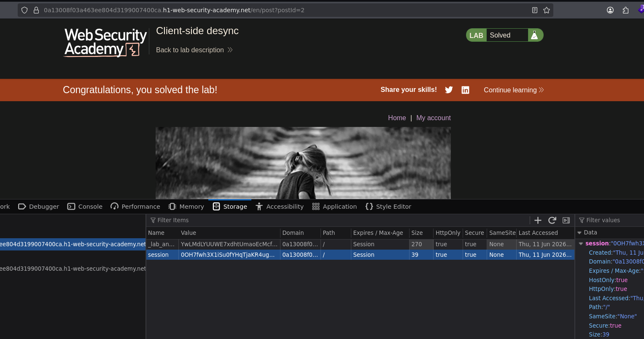
Task: Open the extensions puzzle icon
Action: (x=626, y=10)
